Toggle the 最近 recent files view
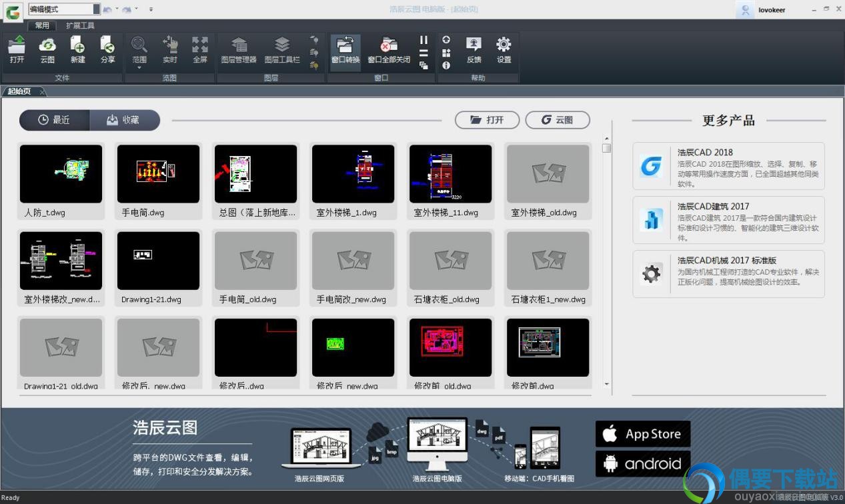 point(54,120)
